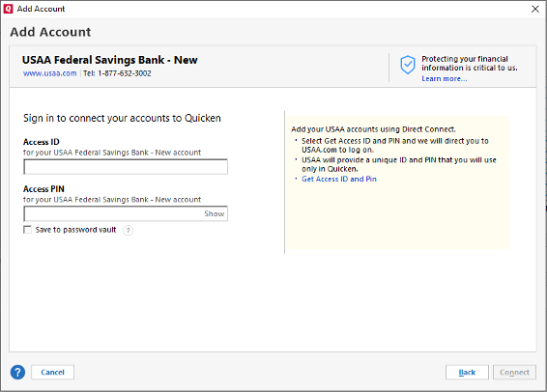Click 'Sign in to connect your accounts' heading
The image size is (547, 392).
pyautogui.click(x=122, y=118)
